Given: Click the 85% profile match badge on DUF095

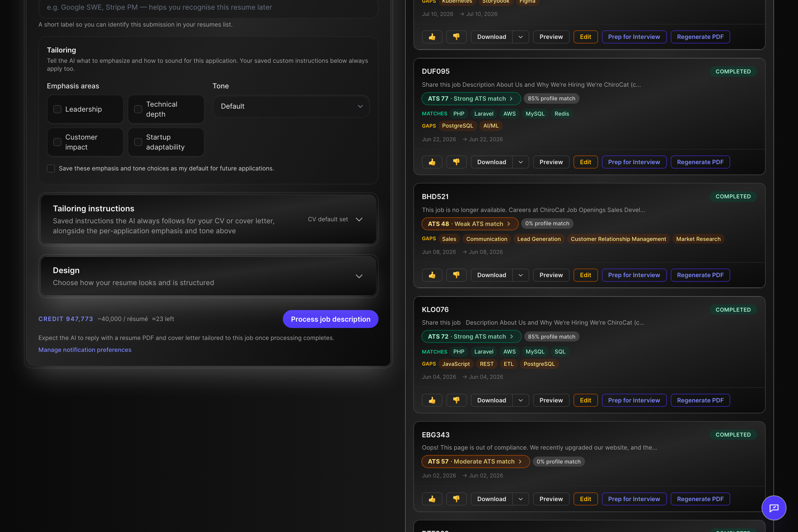Looking at the screenshot, I should pos(551,98).
